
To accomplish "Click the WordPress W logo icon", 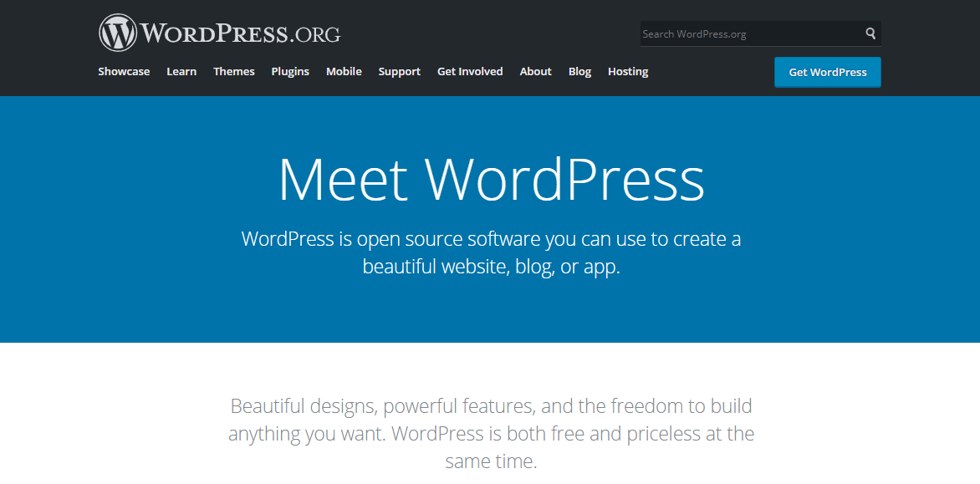I will point(117,33).
